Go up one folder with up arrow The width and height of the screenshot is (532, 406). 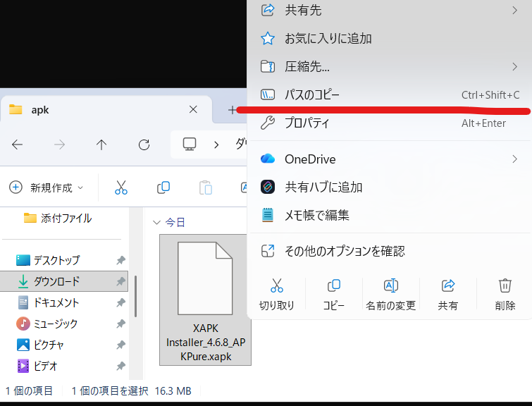click(x=101, y=144)
